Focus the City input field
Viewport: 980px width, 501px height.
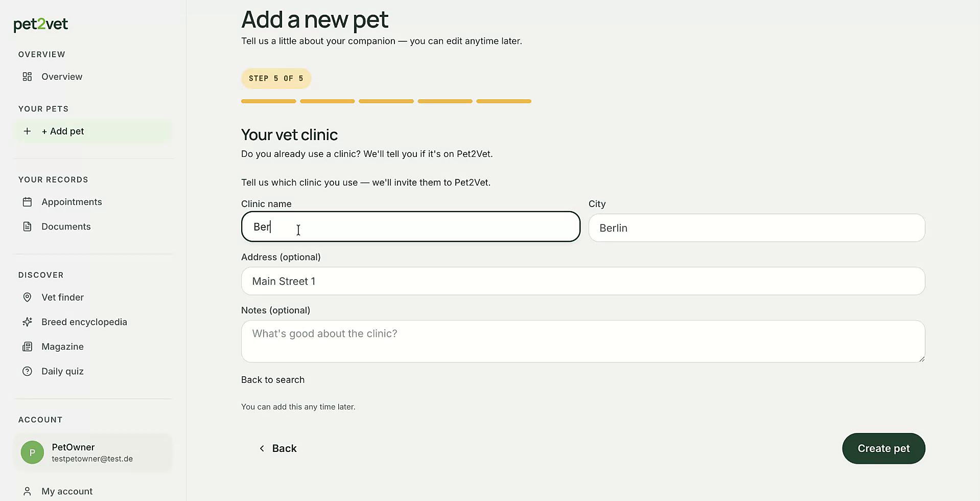point(757,228)
